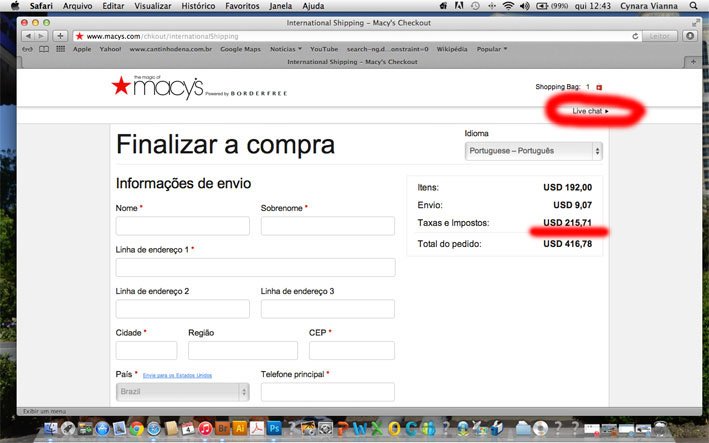The height and width of the screenshot is (443, 709).
Task: Open Launchpad rocket icon in the Dock
Action: 68,428
